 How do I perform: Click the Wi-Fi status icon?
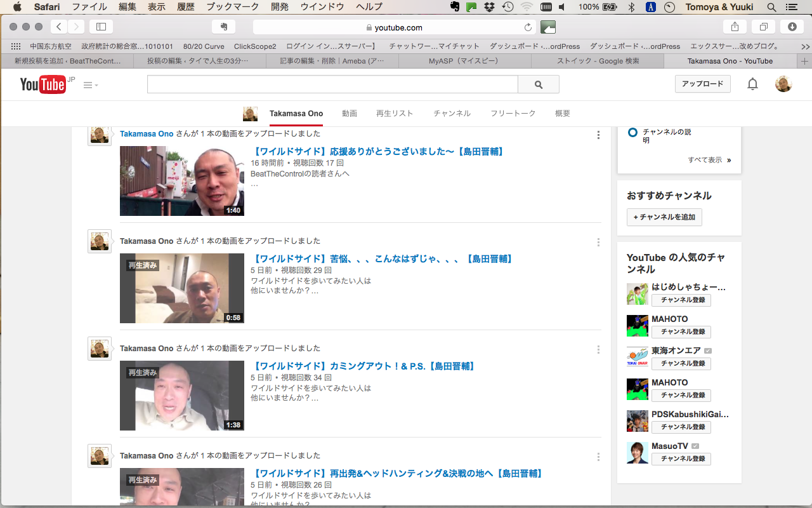tap(527, 7)
